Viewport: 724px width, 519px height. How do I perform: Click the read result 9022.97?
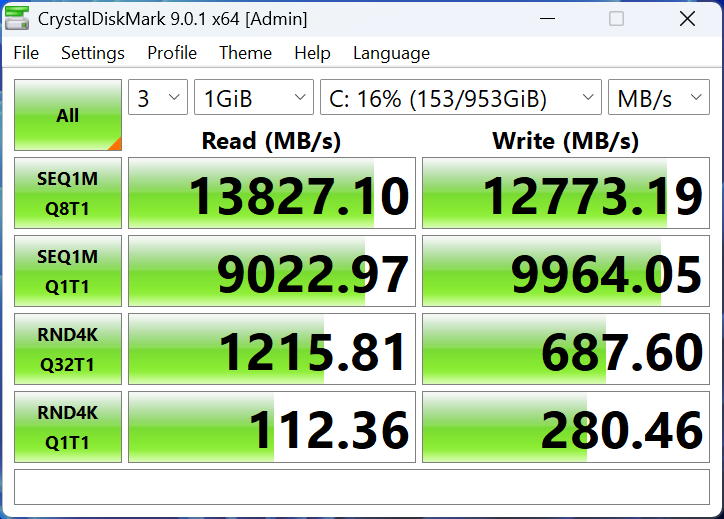(x=272, y=271)
